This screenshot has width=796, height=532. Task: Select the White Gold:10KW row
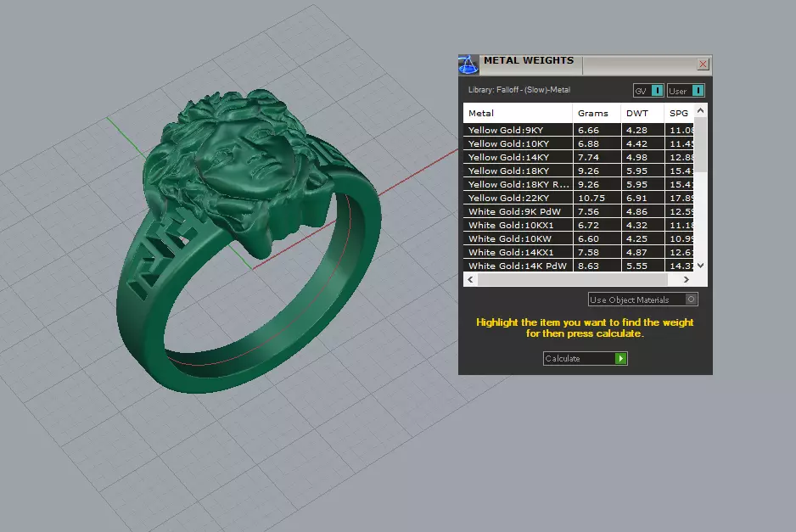point(578,238)
